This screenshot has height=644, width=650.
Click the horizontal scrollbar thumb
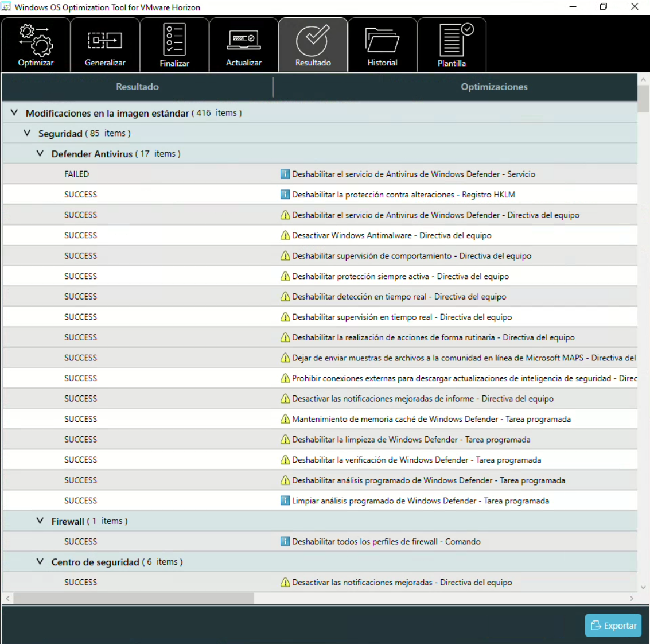(134, 598)
